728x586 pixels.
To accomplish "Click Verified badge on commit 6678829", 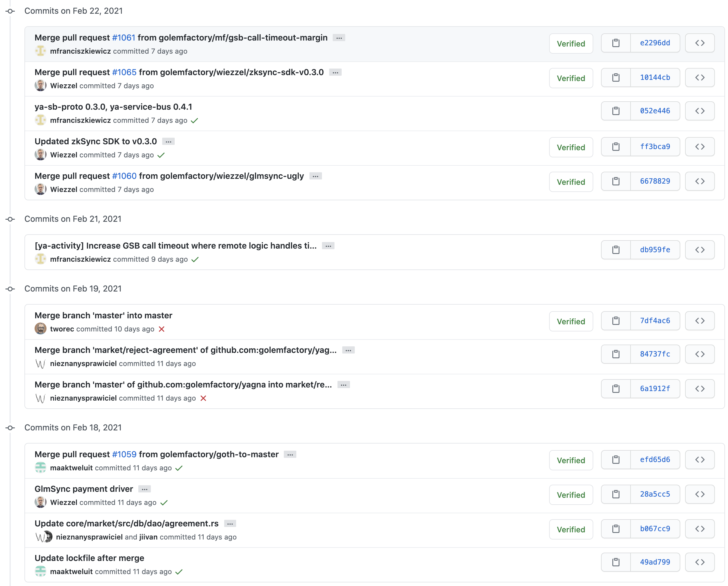I will click(571, 182).
